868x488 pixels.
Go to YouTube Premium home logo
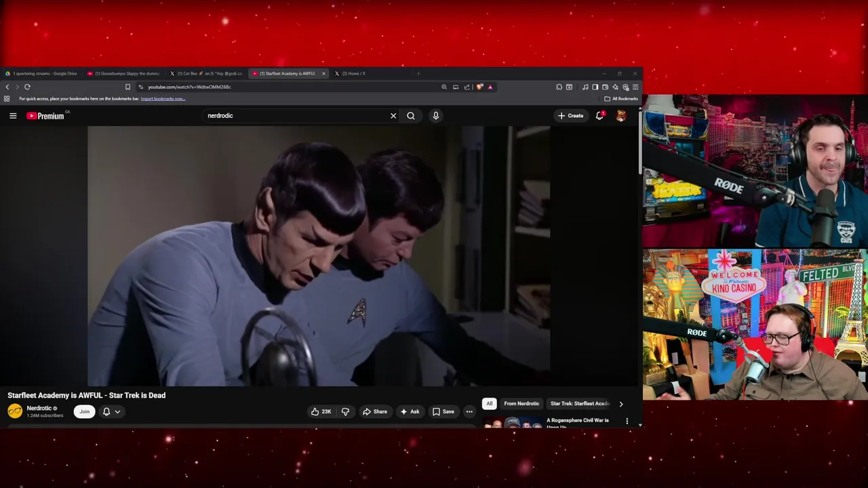point(45,116)
